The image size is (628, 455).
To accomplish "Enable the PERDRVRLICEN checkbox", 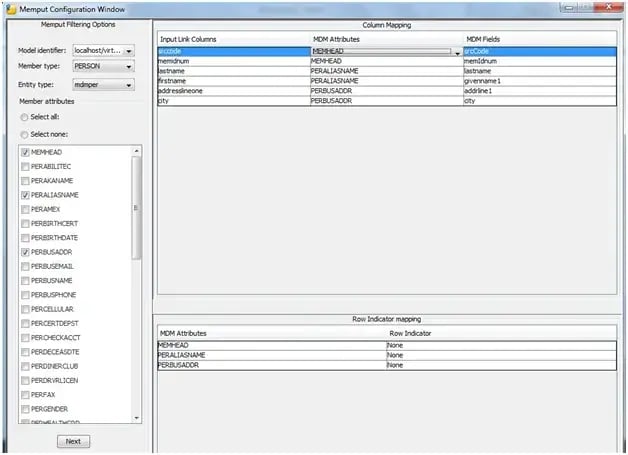I will pos(25,381).
